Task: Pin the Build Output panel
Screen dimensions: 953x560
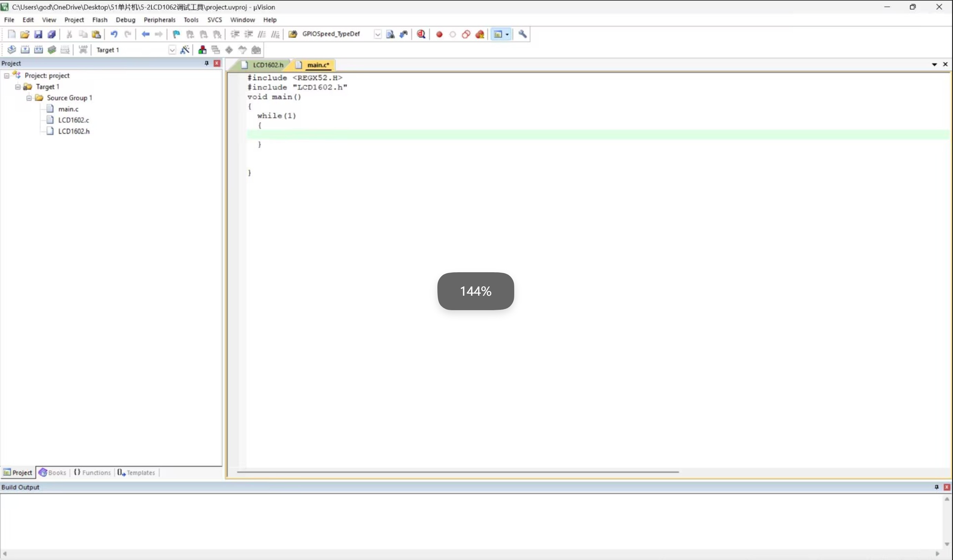Action: click(936, 487)
